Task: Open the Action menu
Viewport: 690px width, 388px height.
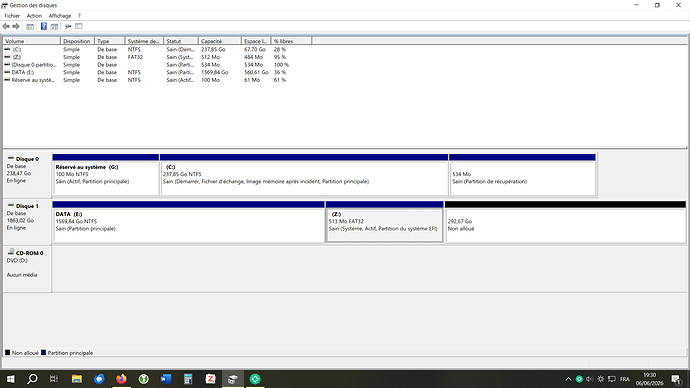Action: pos(34,16)
